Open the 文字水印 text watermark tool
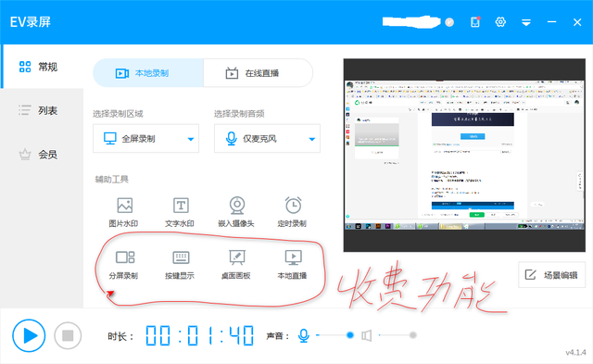 tap(180, 212)
